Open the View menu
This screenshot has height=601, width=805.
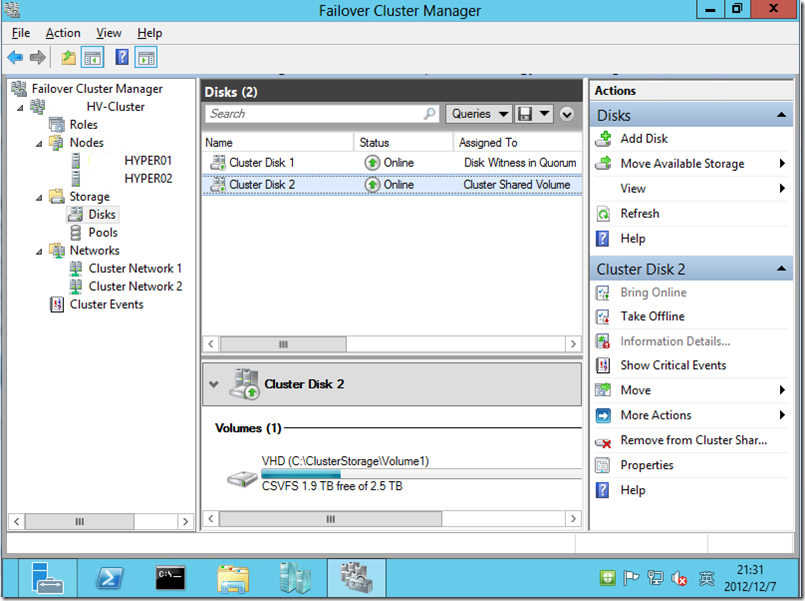point(109,33)
